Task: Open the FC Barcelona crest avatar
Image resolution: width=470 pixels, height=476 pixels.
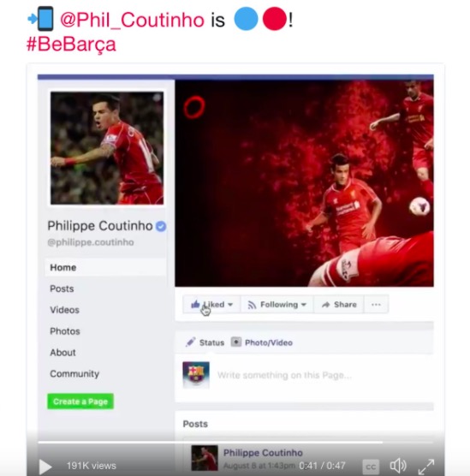Action: (196, 375)
